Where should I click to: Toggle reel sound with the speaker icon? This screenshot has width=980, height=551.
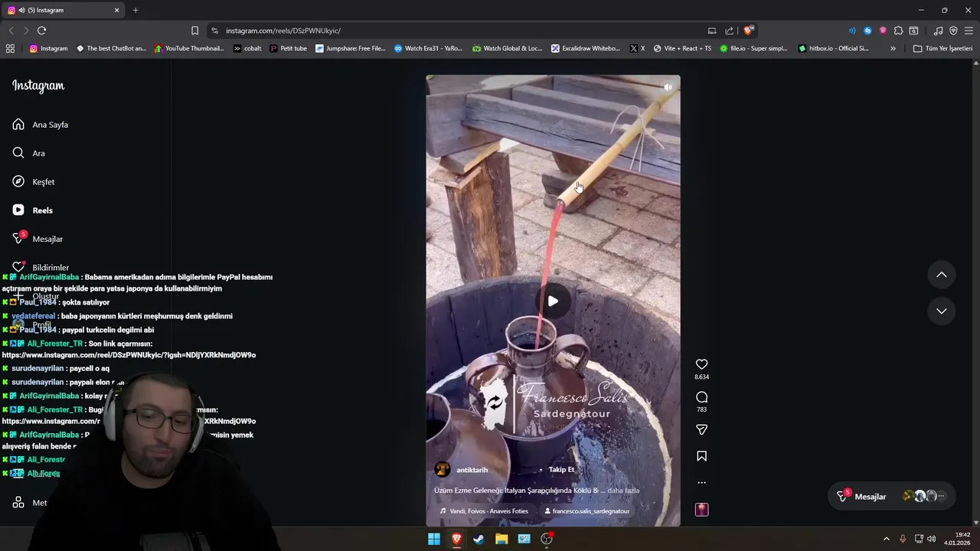(668, 87)
